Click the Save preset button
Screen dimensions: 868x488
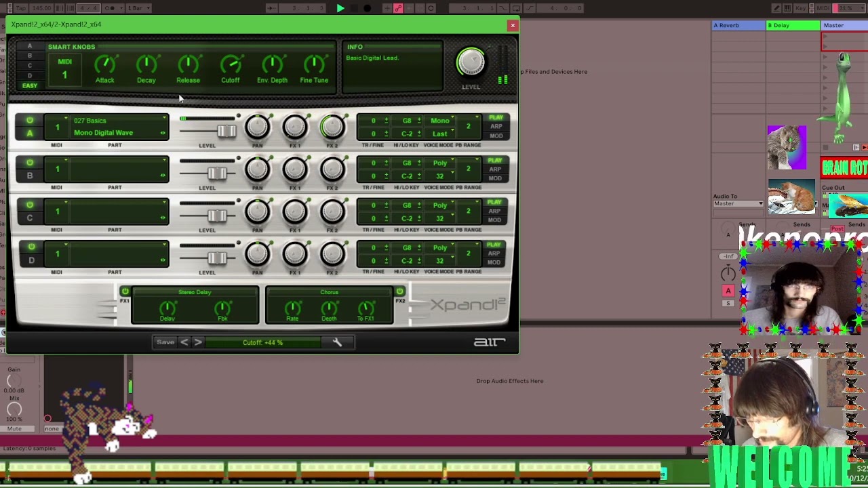pyautogui.click(x=165, y=342)
